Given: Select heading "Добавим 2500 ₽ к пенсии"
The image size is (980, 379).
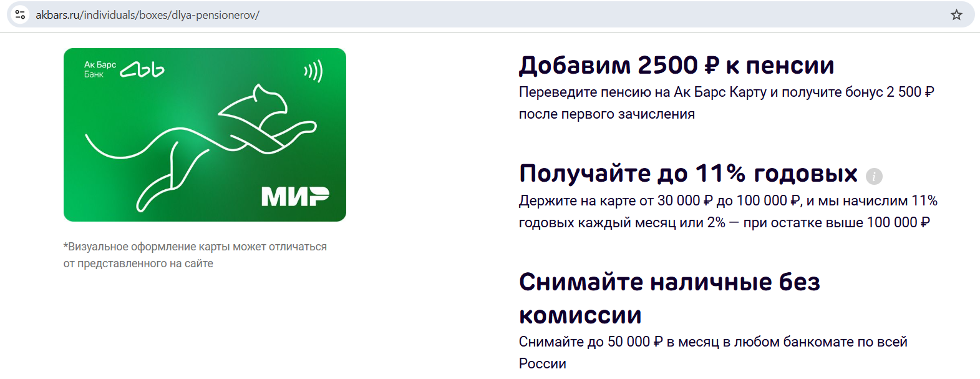Looking at the screenshot, I should point(676,65).
